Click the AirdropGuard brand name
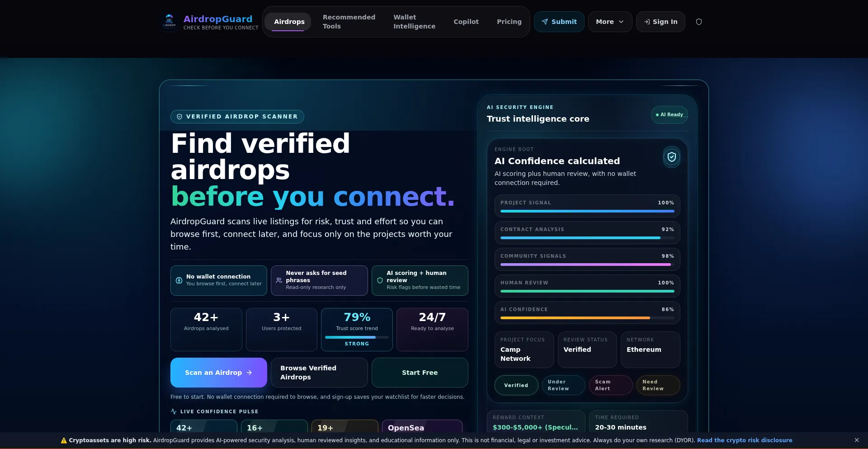The image size is (868, 449). [x=218, y=19]
